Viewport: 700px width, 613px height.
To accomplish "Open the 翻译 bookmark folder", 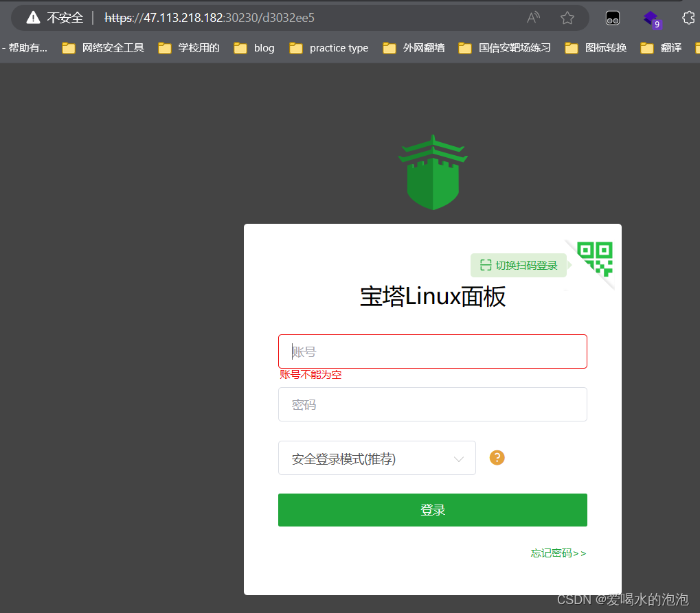I will click(661, 48).
